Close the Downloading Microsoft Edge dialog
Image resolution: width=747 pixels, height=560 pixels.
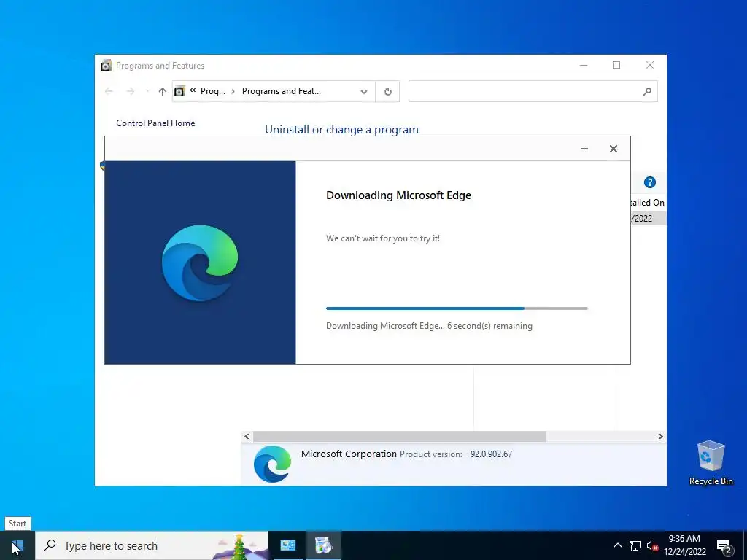point(614,149)
